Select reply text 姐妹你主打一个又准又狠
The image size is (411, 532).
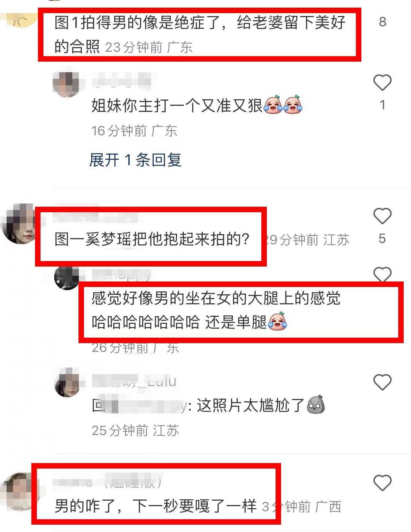pos(177,106)
